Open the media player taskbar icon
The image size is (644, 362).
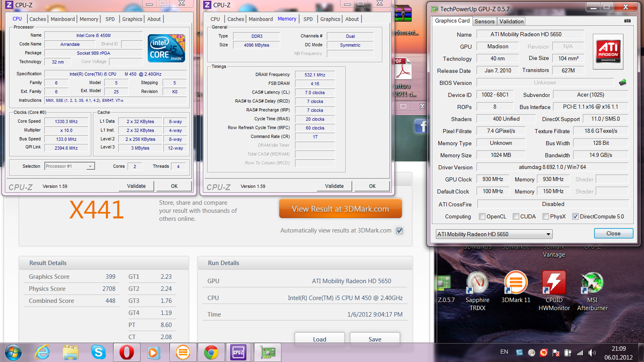click(153, 353)
